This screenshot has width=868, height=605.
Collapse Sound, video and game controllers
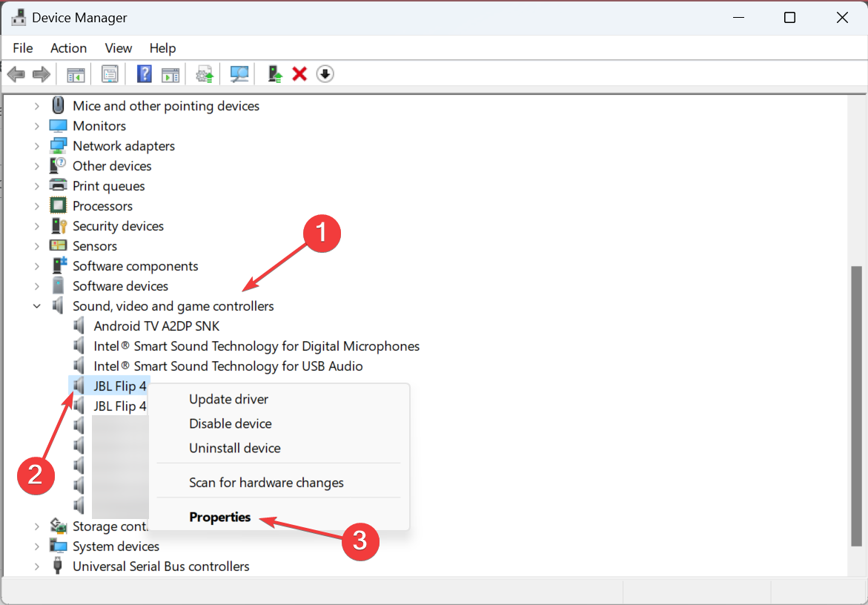[37, 306]
